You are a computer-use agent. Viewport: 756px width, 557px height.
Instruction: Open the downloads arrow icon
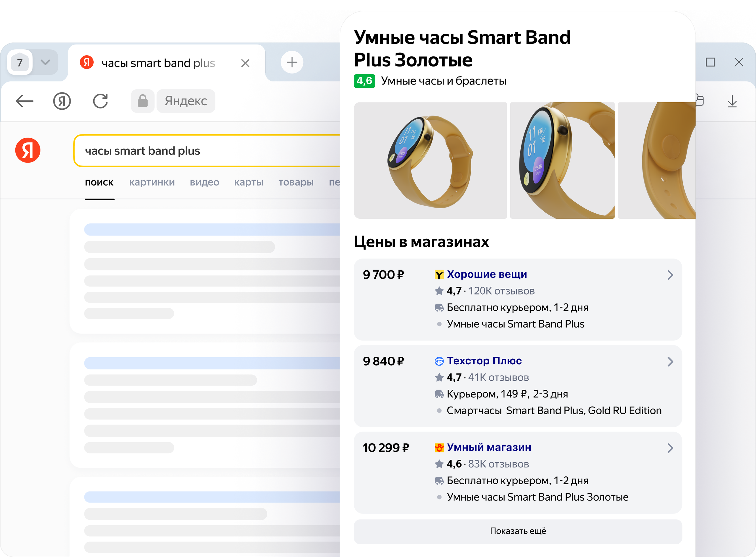(732, 101)
